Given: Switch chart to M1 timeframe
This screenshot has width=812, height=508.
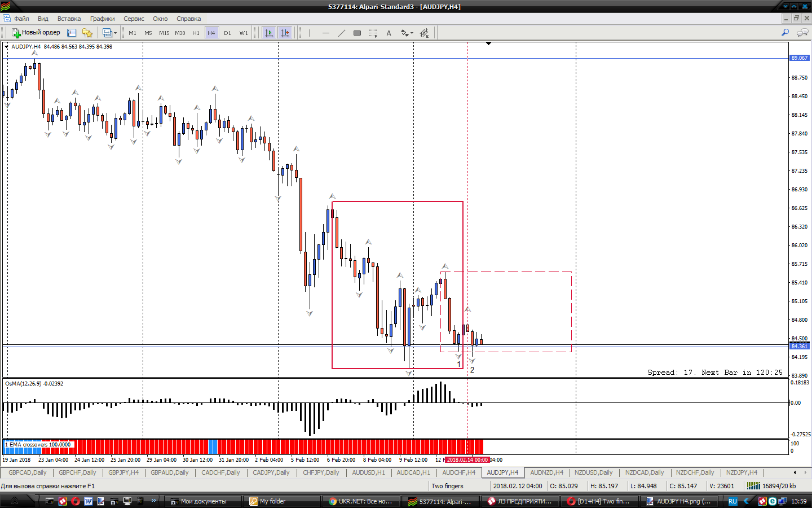Looking at the screenshot, I should (133, 33).
